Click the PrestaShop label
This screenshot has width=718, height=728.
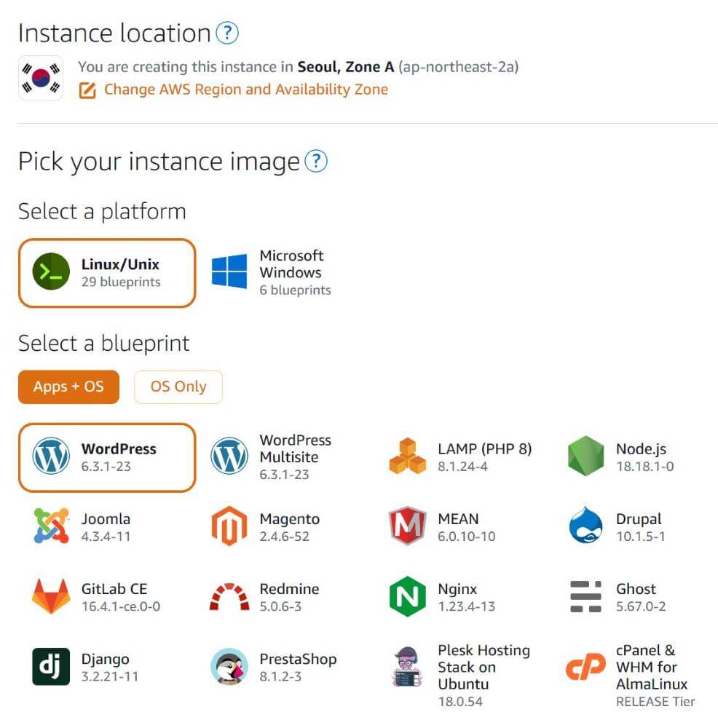298,659
